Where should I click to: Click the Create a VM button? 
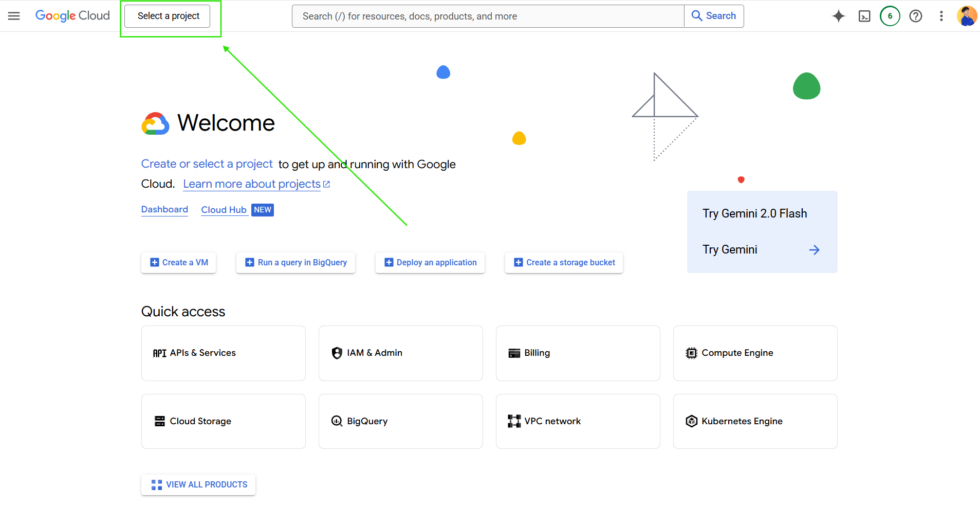point(179,263)
